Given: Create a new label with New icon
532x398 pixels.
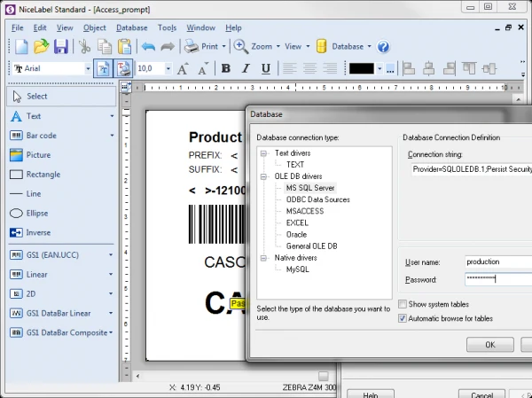Looking at the screenshot, I should (21, 46).
